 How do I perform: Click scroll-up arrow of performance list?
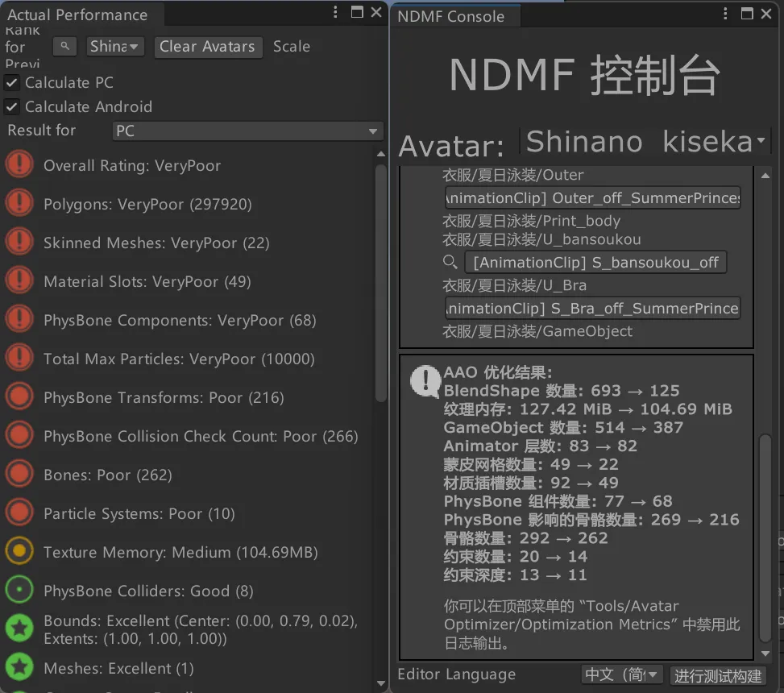point(380,155)
